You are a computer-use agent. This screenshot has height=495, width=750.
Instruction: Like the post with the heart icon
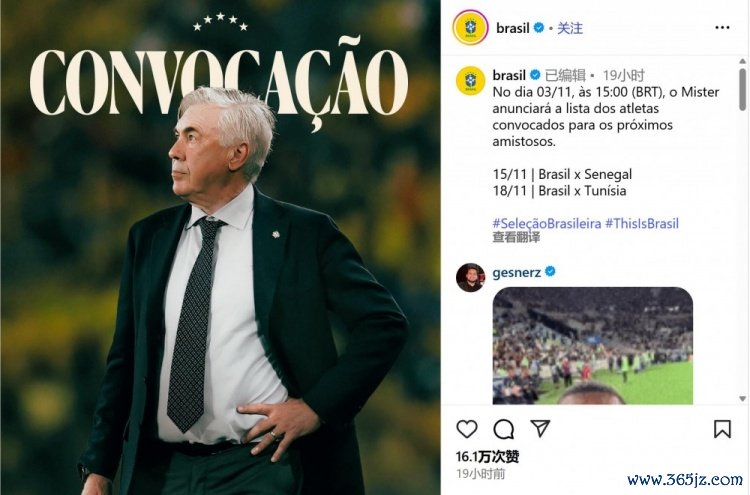pos(467,429)
